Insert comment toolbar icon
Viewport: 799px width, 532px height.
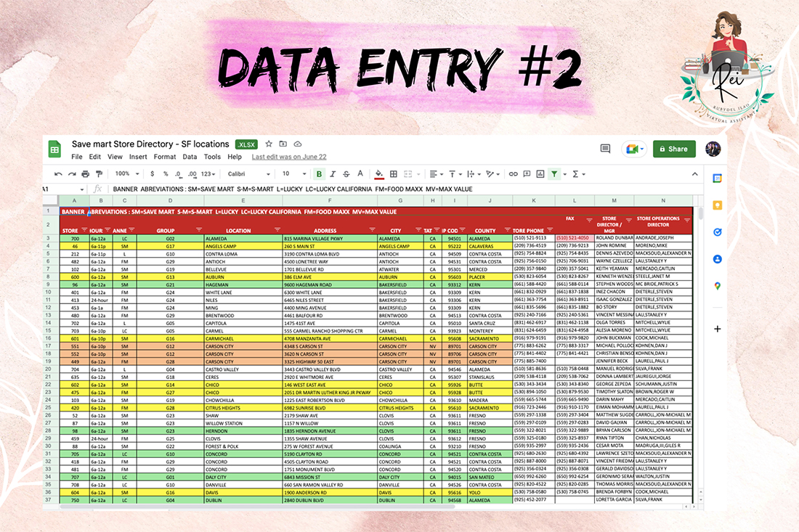(527, 174)
